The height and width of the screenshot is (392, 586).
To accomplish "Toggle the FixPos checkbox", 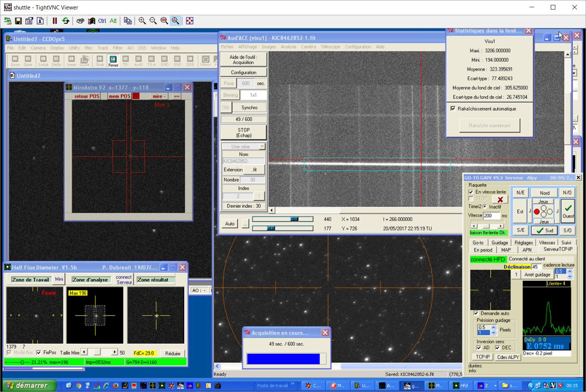I will (x=39, y=353).
